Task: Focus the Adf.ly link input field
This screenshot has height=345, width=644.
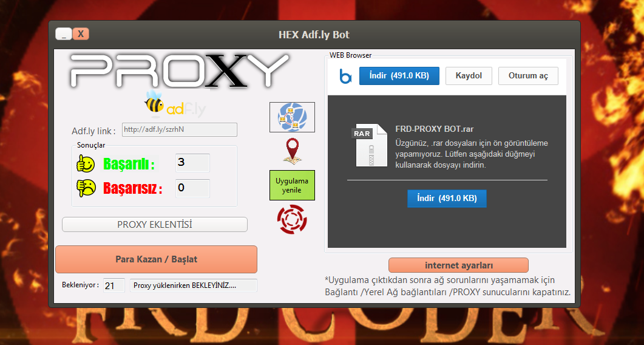Action: (180, 129)
